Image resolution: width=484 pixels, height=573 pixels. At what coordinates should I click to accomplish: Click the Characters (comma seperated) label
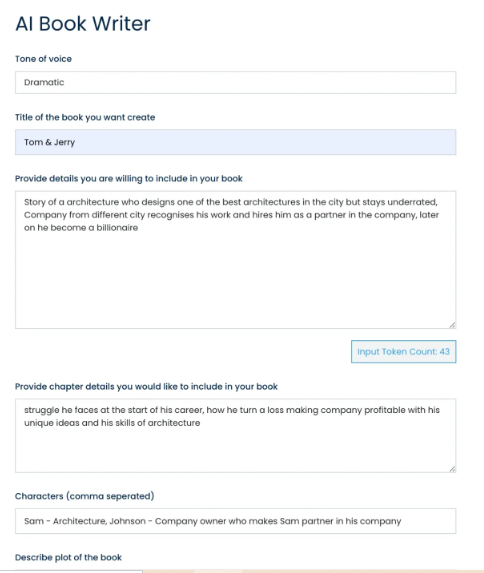pos(84,496)
